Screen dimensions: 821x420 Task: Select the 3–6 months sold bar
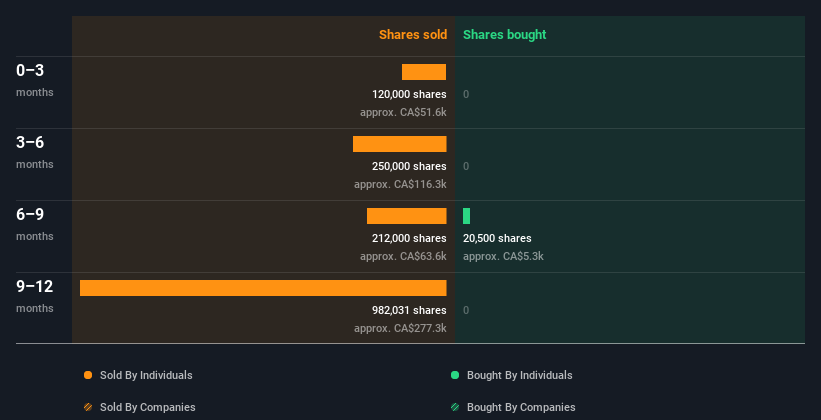pyautogui.click(x=400, y=144)
